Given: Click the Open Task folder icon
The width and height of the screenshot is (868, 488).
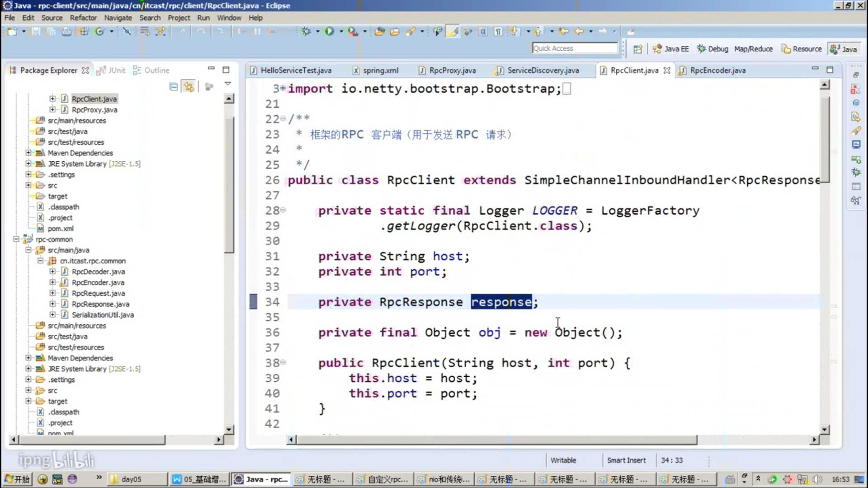Looking at the screenshot, I should [395, 32].
